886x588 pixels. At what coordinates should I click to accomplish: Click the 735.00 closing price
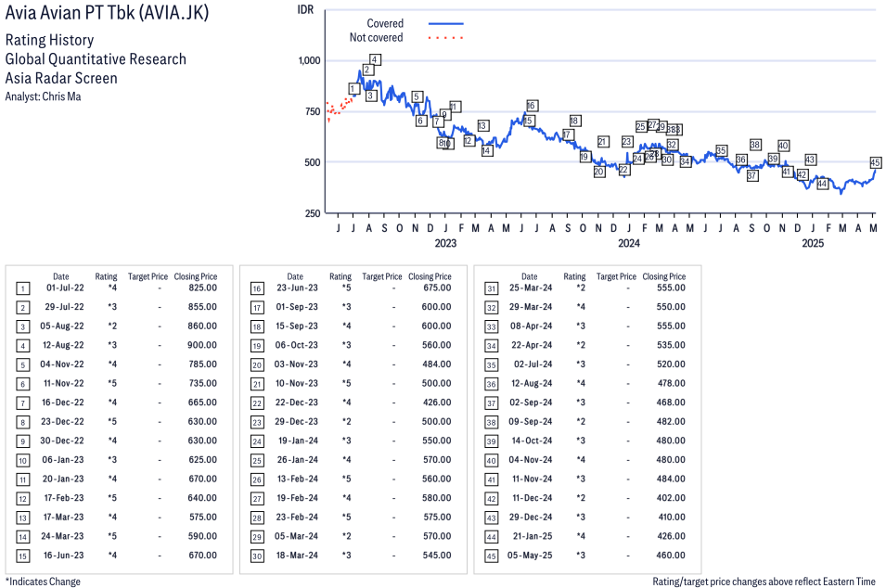pos(203,384)
